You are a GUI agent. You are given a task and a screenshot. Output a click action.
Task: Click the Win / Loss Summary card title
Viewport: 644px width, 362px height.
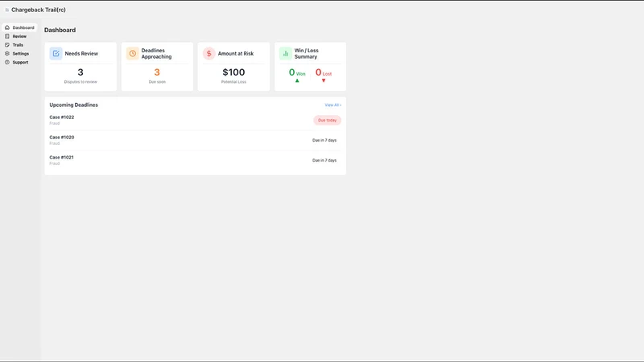pyautogui.click(x=307, y=53)
